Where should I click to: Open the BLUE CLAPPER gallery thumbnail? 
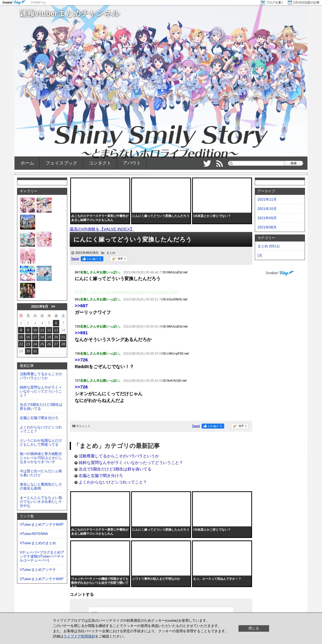pyautogui.click(x=28, y=273)
